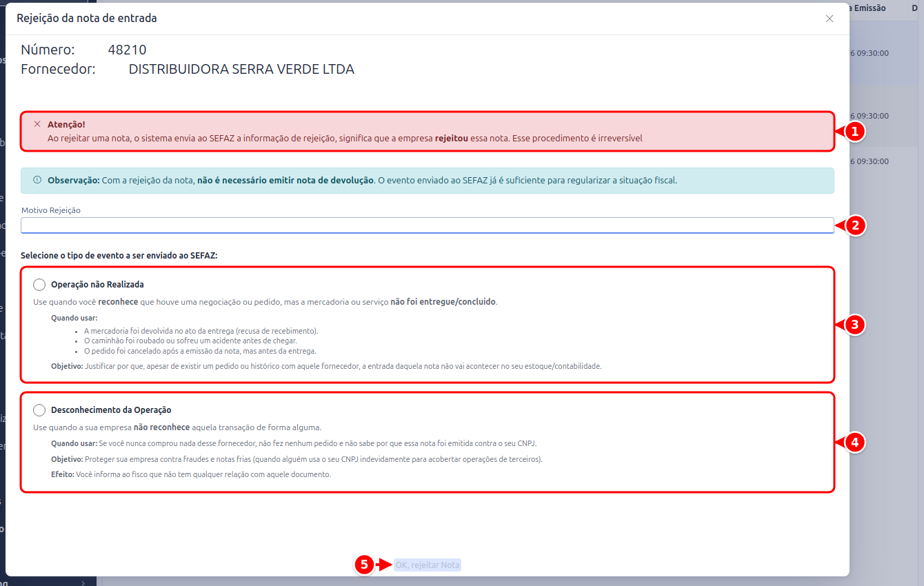924x586 pixels.
Task: Click the Rejeição da nota de entrada title
Action: point(87,18)
